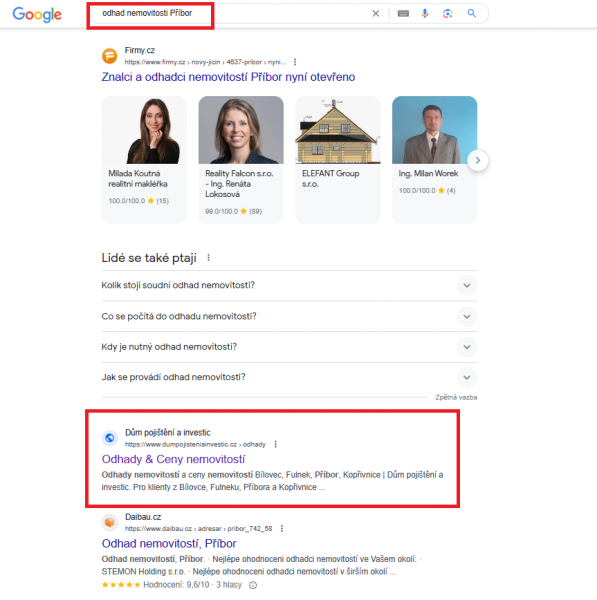This screenshot has height=600, width=597.
Task: Click ELEFANT Group s.r.o. name
Action: (330, 179)
